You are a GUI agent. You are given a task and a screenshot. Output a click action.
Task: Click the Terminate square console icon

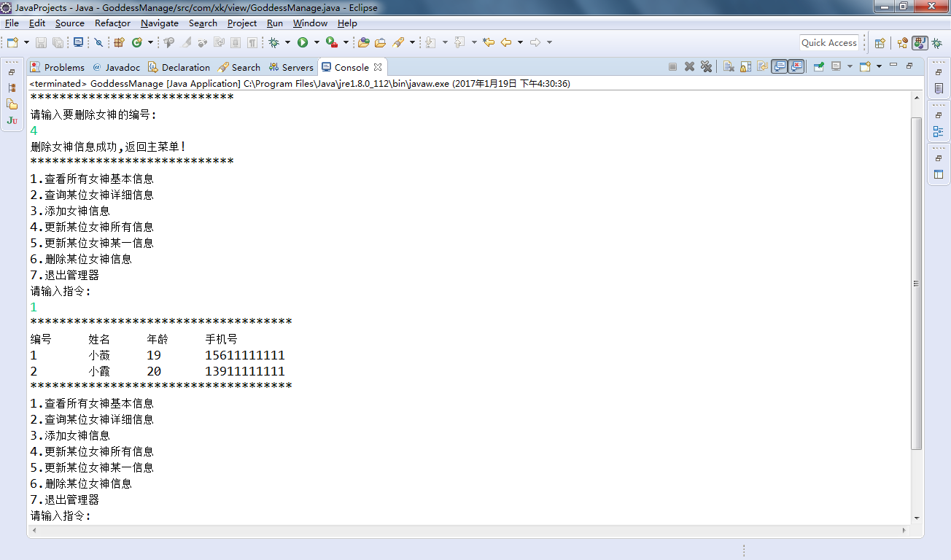(x=672, y=66)
